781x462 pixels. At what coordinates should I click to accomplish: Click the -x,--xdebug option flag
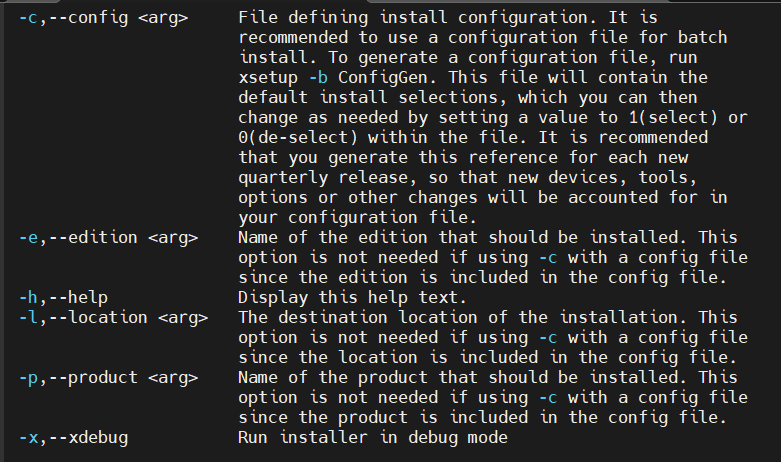point(74,438)
